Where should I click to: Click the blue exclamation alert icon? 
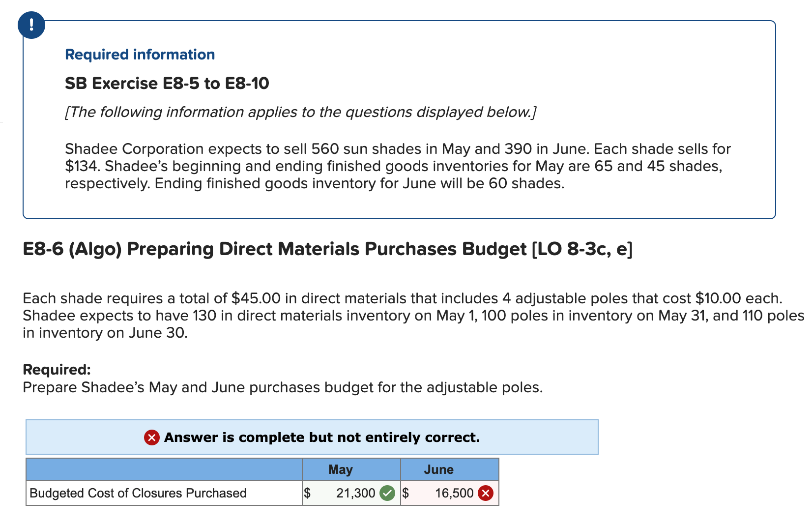(x=30, y=25)
